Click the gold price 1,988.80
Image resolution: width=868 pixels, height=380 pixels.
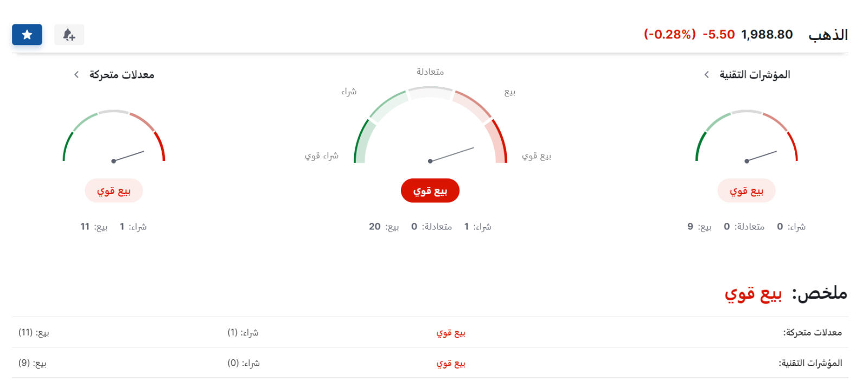click(x=767, y=35)
